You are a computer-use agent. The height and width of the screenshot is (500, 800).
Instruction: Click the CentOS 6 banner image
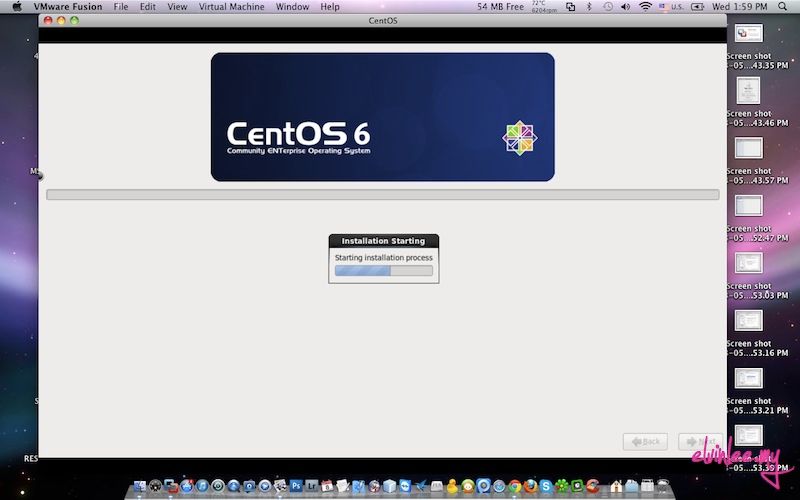(x=383, y=117)
